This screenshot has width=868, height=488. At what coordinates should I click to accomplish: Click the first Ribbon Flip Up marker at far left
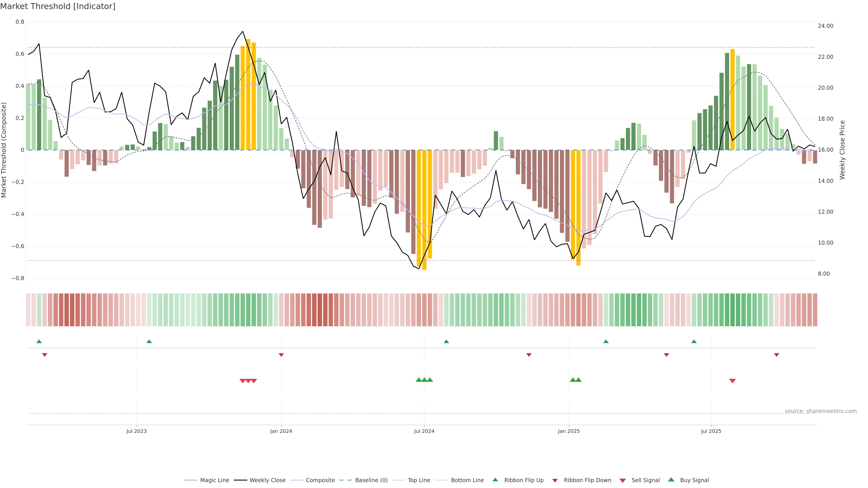(x=39, y=342)
